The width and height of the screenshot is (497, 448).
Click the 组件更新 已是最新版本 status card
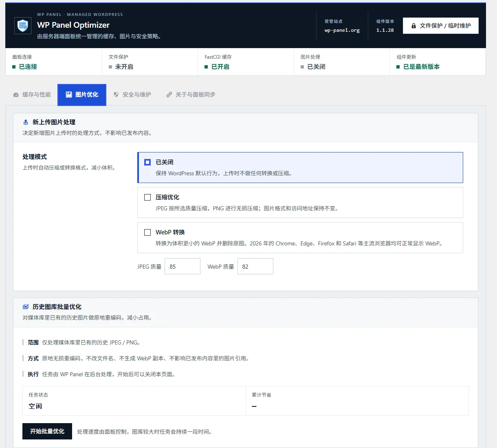point(438,62)
